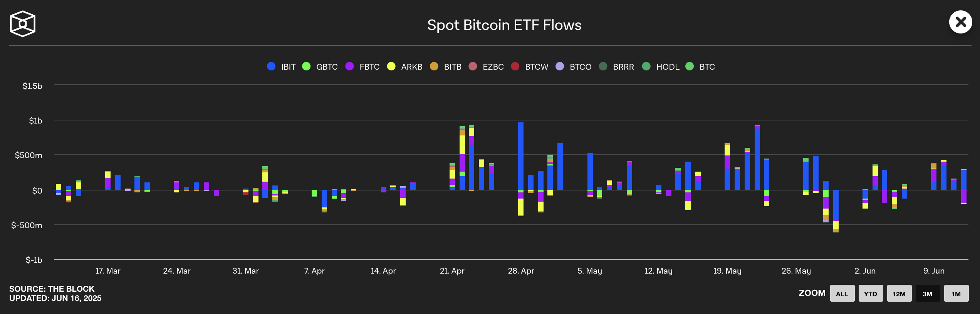Set zoom range to YTD

tap(871, 293)
